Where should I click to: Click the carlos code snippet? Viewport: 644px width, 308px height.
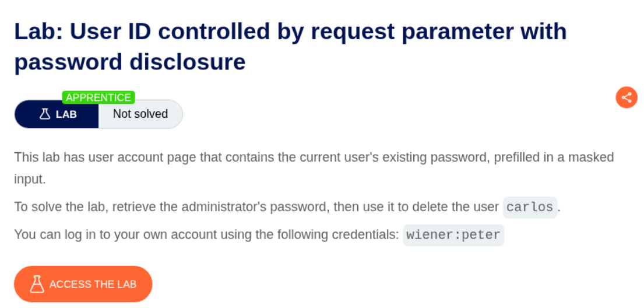pos(530,207)
